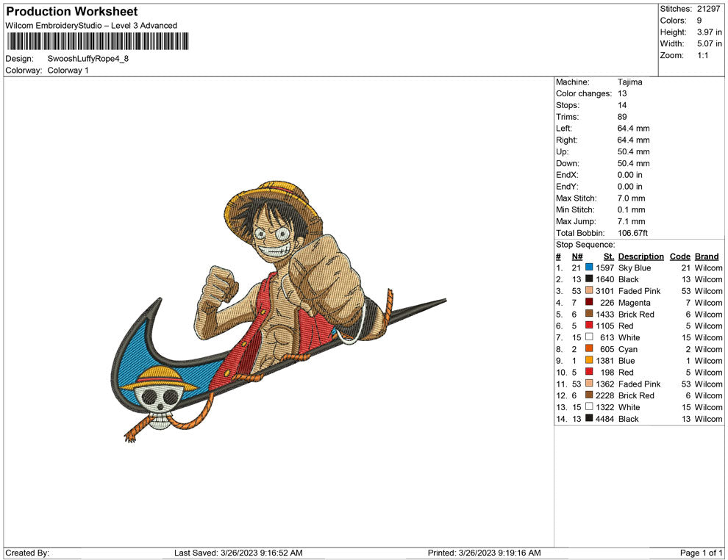Viewport: 728px width, 560px height.
Task: Click the Height value 3.97 in
Action: (710, 32)
